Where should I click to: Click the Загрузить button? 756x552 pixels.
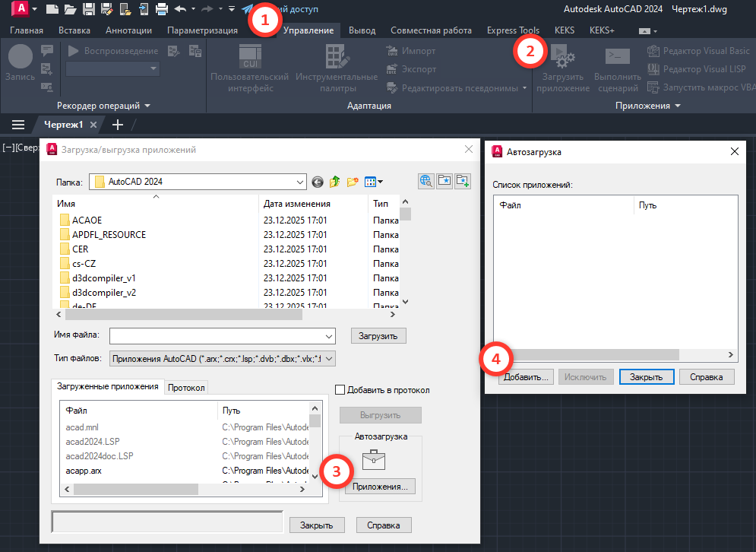click(378, 336)
